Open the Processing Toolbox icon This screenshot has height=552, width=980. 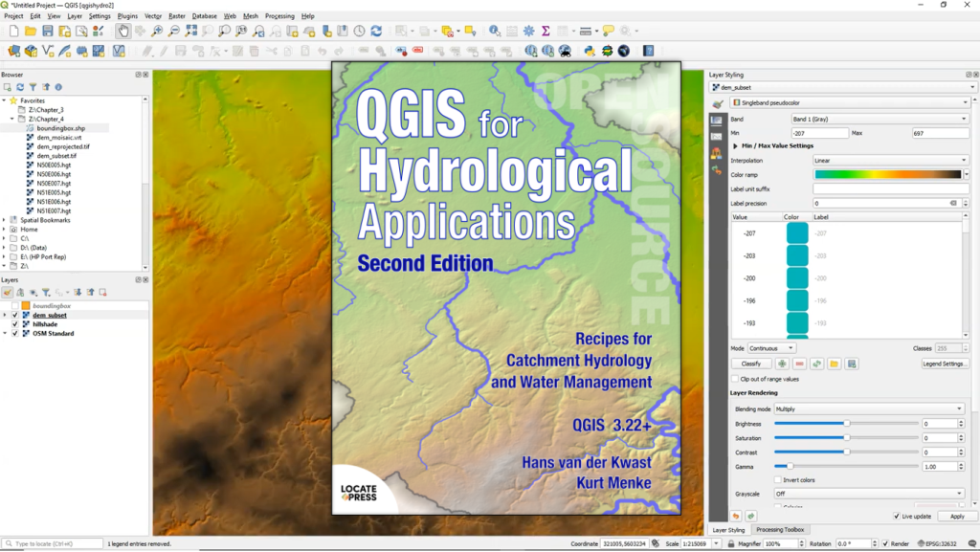point(528,33)
